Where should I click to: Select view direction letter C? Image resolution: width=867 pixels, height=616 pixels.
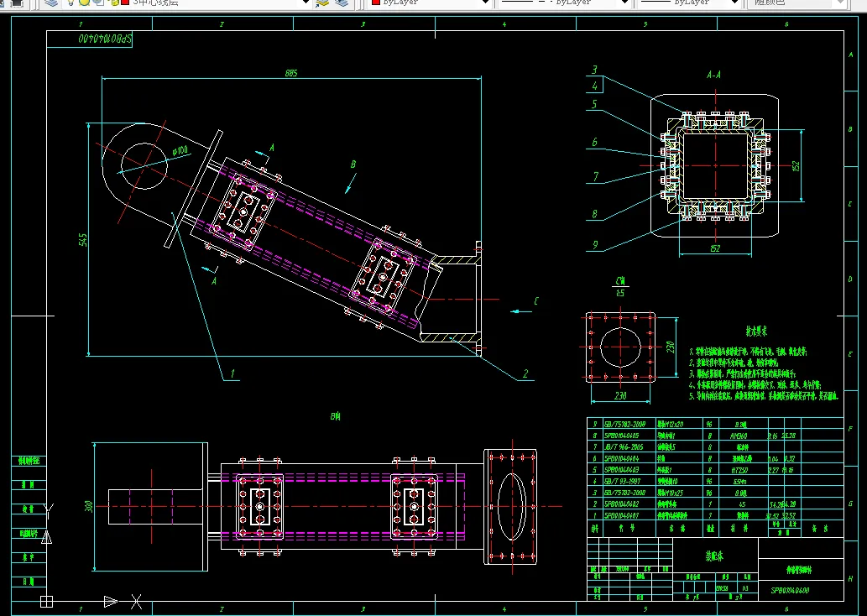click(535, 301)
